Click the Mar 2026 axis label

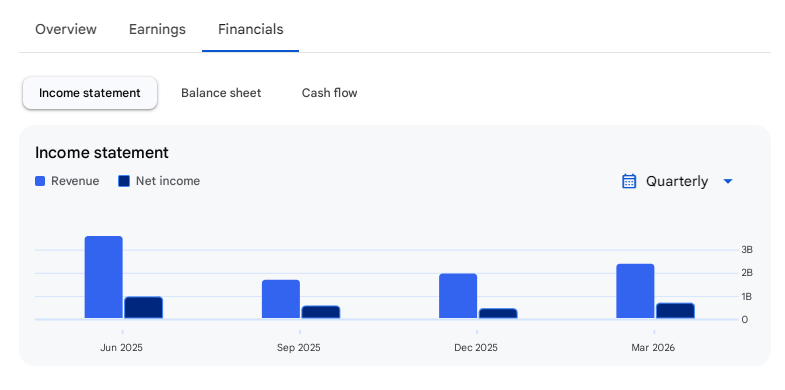653,347
